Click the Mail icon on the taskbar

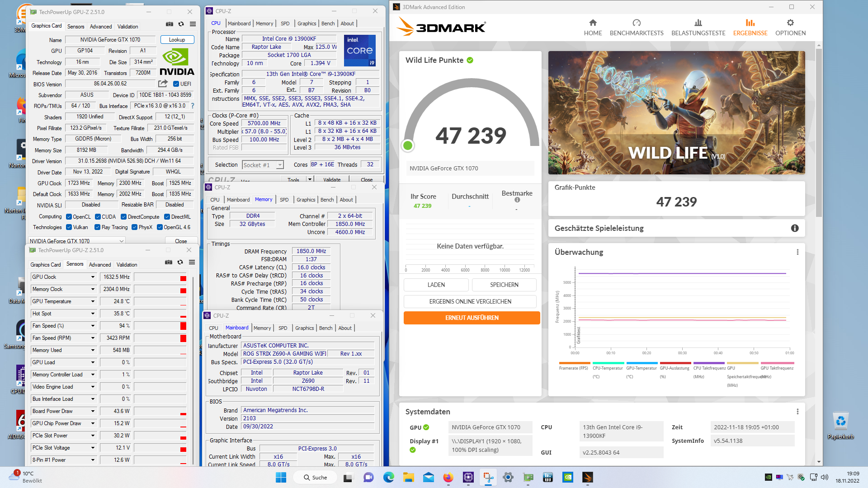[428, 477]
